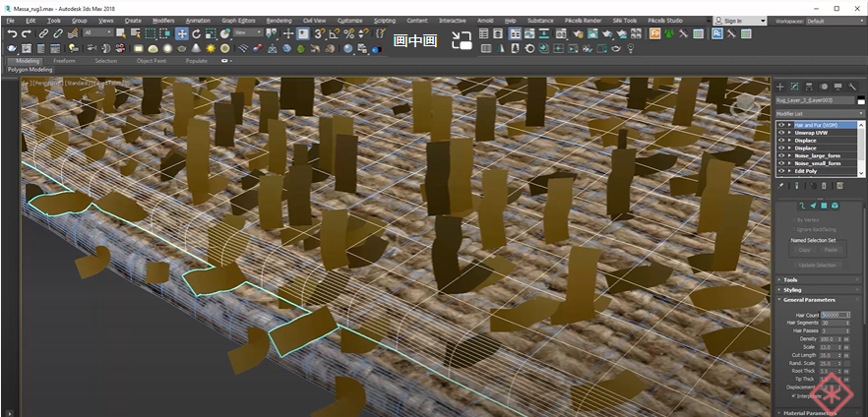Click the Undo arrow icon

tap(12, 33)
